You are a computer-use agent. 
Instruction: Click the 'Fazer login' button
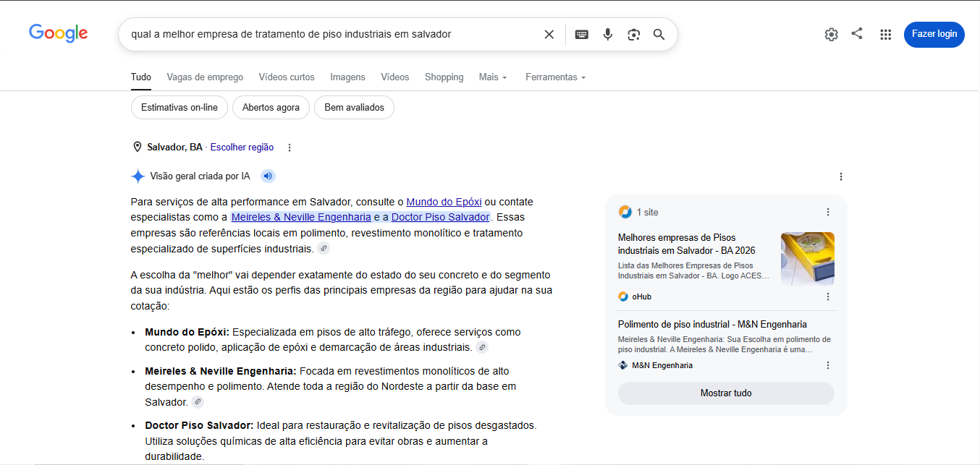pos(934,34)
